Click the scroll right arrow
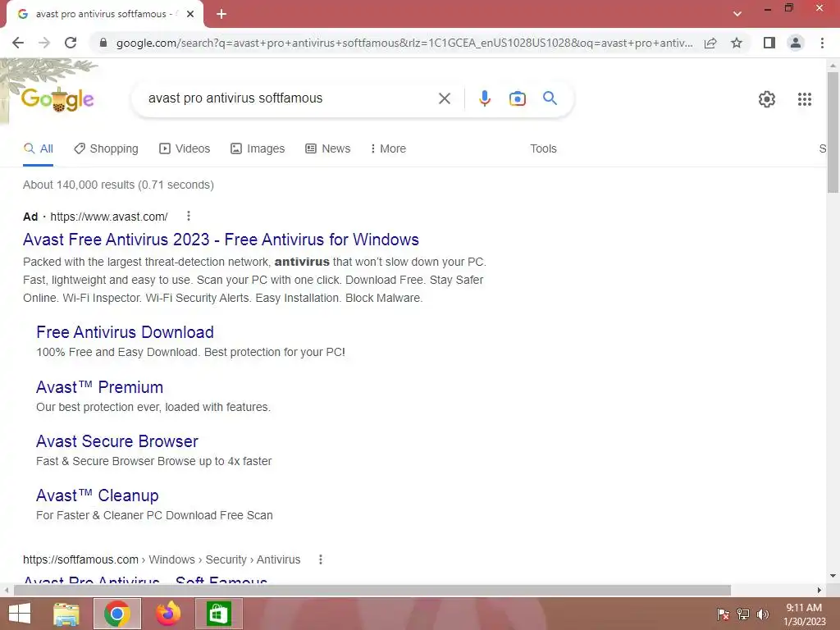This screenshot has width=840, height=630. coord(819,591)
